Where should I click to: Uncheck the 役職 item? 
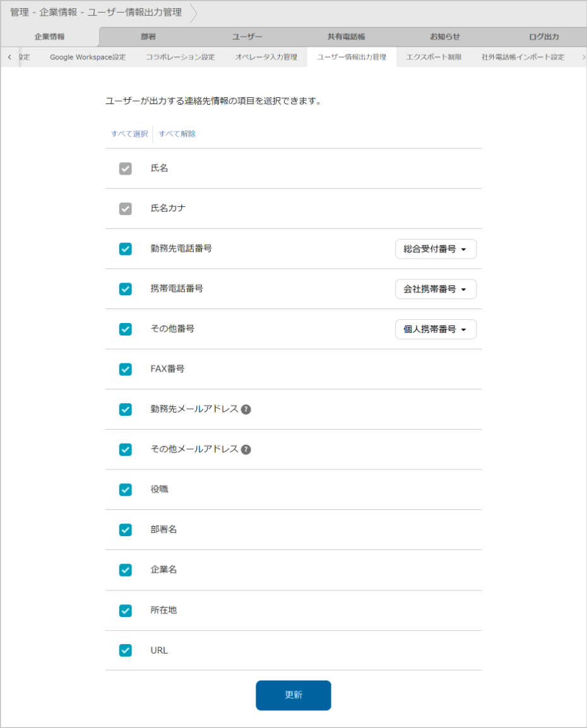[125, 490]
